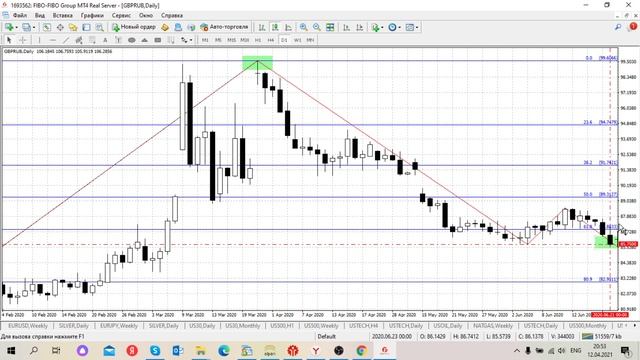This screenshot has height=360, width=640.
Task: Select the equidistant channel tool
Action: coord(79,40)
